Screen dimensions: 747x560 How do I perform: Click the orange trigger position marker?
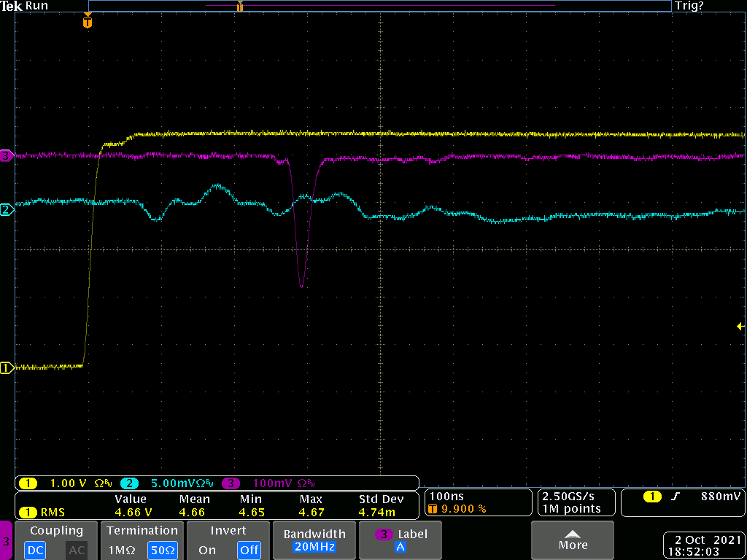pyautogui.click(x=88, y=22)
